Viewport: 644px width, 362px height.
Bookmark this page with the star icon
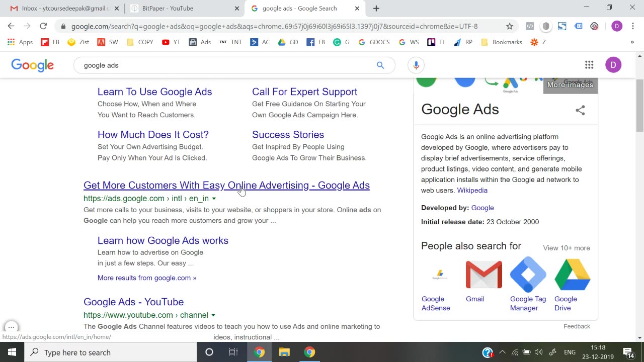click(510, 26)
